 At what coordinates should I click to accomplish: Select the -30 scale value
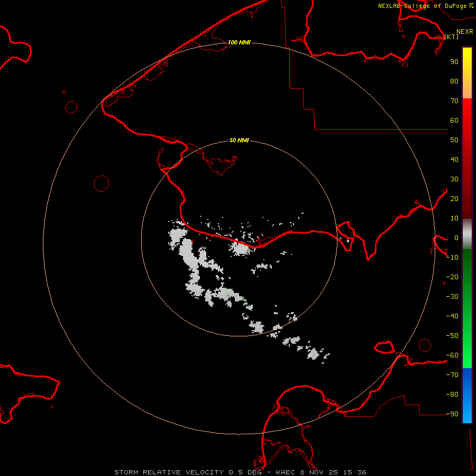tap(452, 297)
